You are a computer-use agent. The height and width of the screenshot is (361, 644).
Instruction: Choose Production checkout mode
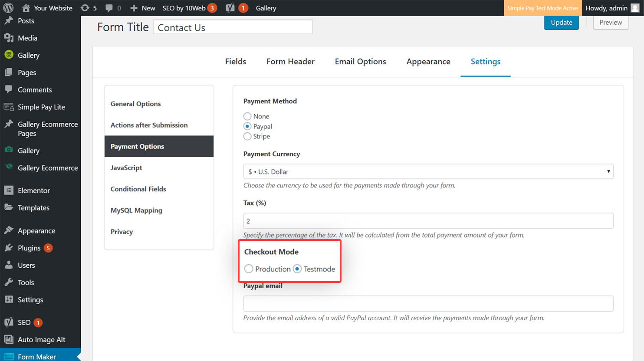pos(249,269)
